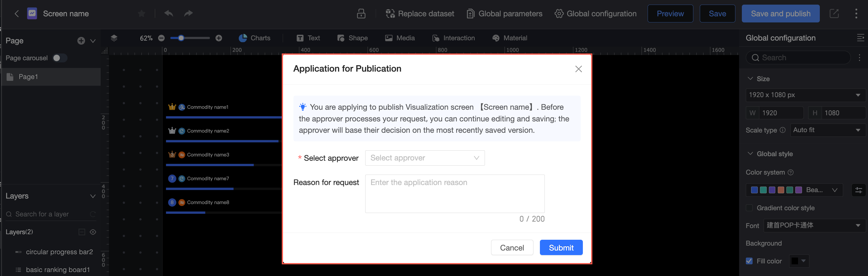This screenshot has width=868, height=276.
Task: Toggle the Global configuration panel menu icon
Action: (860, 38)
